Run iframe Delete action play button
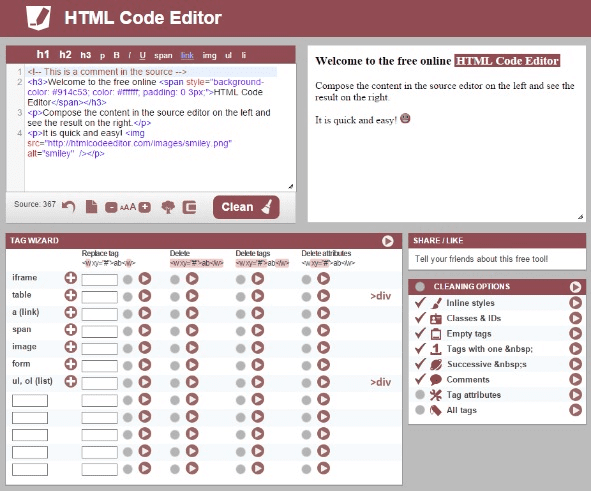Viewport: 591px width, 491px height. (x=192, y=279)
